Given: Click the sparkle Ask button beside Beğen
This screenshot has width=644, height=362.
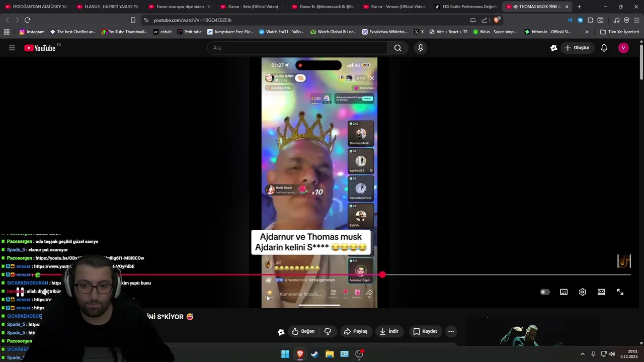Looking at the screenshot, I should 281,331.
